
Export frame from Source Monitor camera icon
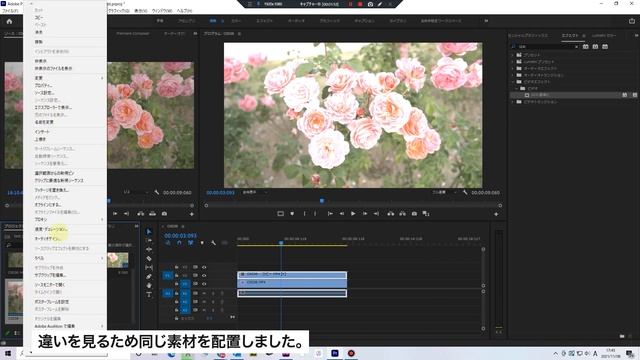point(164,213)
